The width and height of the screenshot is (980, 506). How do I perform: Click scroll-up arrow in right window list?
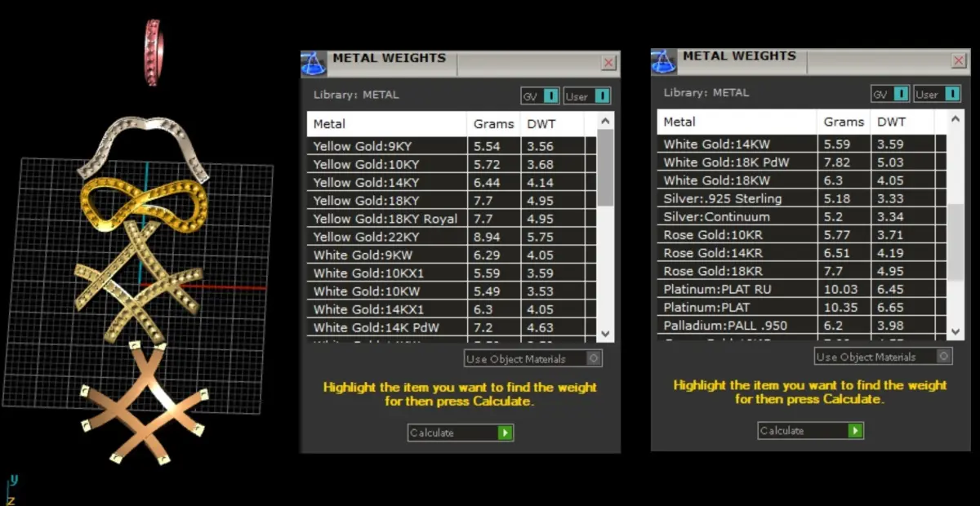[x=955, y=118]
